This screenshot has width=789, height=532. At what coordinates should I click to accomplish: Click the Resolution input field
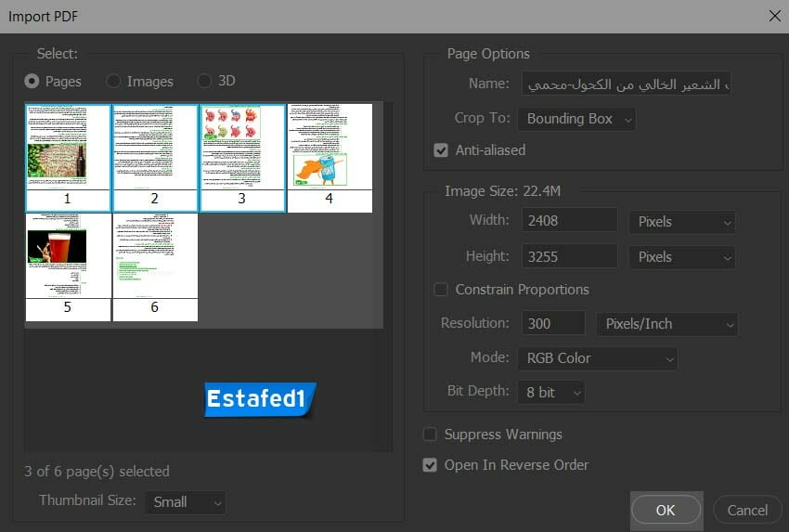[553, 324]
